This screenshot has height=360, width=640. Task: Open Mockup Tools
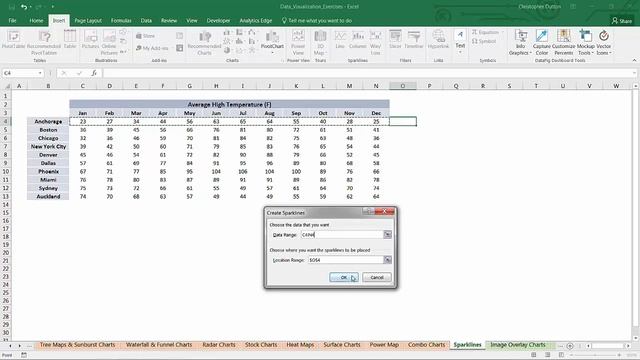[585, 42]
